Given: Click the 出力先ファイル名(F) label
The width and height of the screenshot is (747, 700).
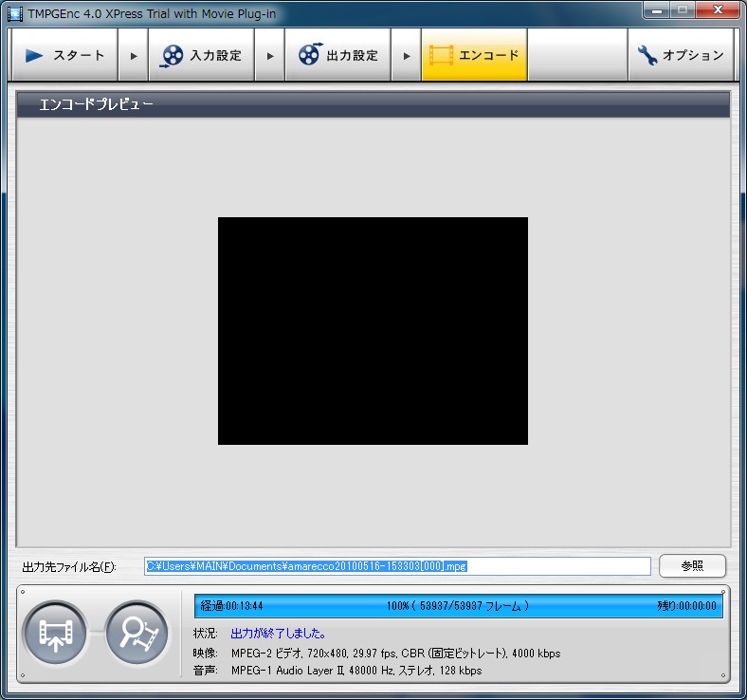Looking at the screenshot, I should [69, 566].
